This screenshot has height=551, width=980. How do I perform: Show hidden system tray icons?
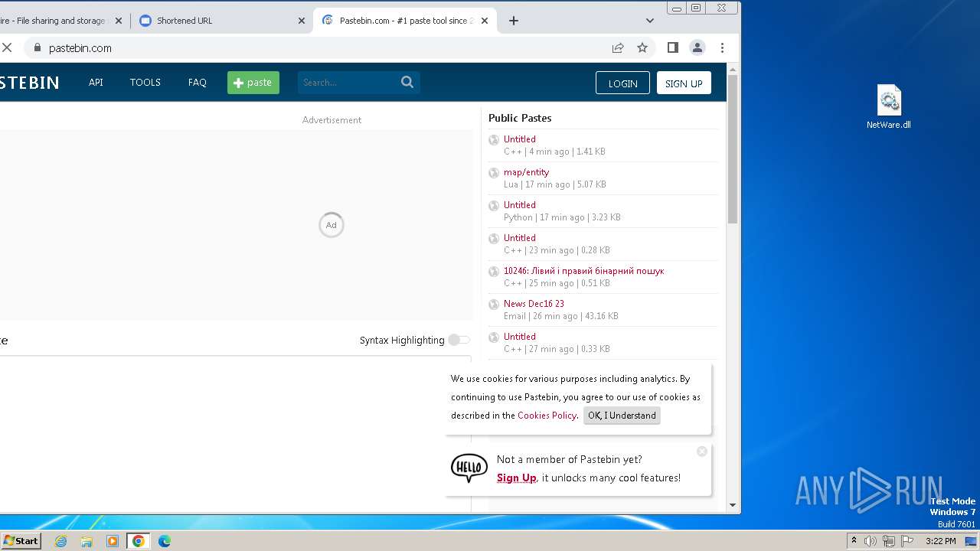click(x=854, y=541)
